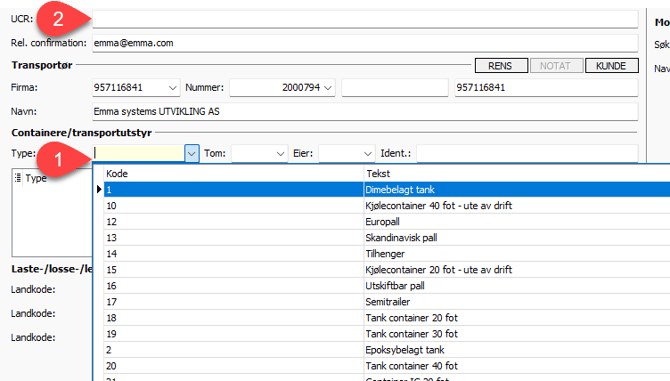Click the Rel. confirmation email field
The width and height of the screenshot is (670, 381).
[365, 43]
